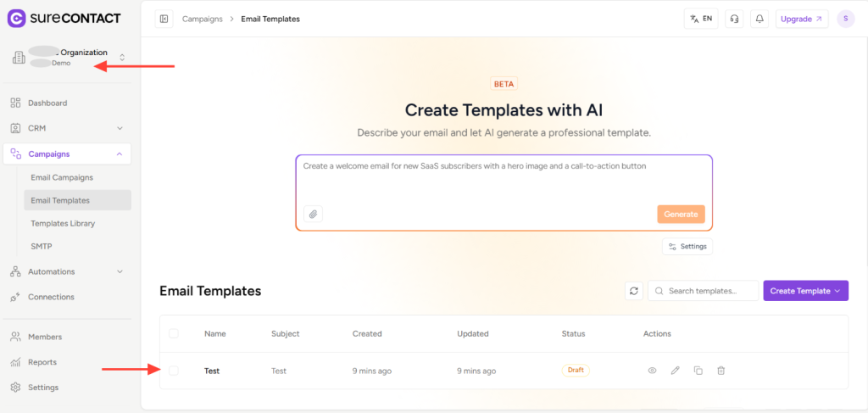Duplicate the Test template via copy icon
This screenshot has width=868, height=413.
click(698, 371)
